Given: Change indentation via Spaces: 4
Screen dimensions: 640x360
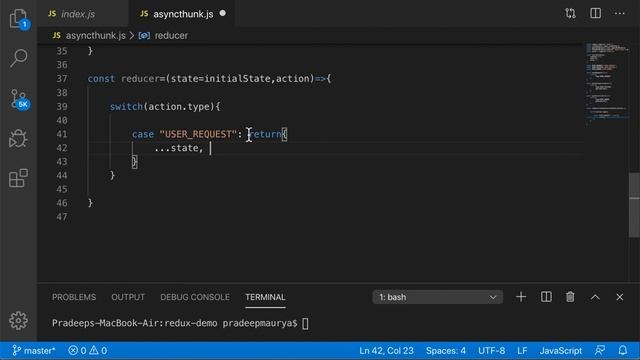Looking at the screenshot, I should 445,350.
